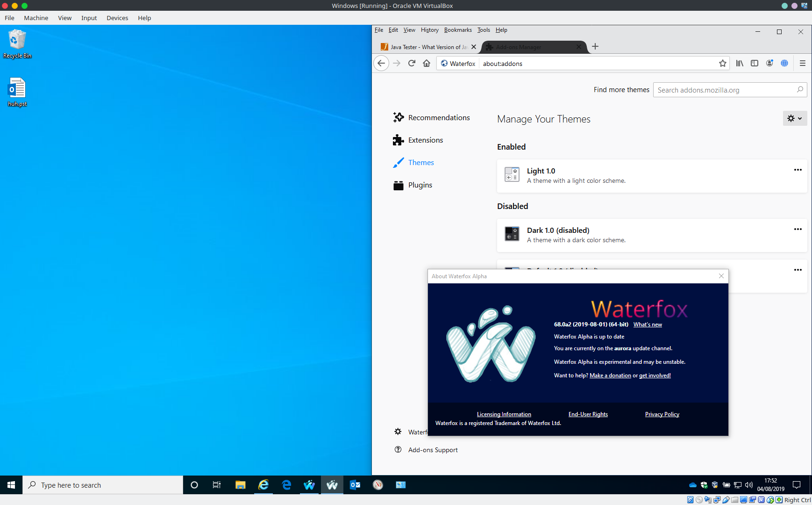Adjust volume via the speaker tray icon

click(x=748, y=485)
